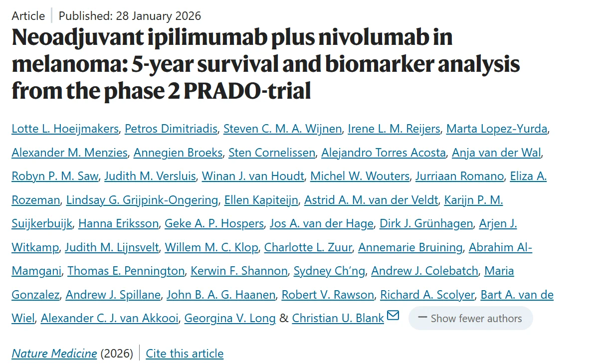602x364 pixels.
Task: Open author Lotte L. Hoeijmakers profile
Action: pos(65,129)
